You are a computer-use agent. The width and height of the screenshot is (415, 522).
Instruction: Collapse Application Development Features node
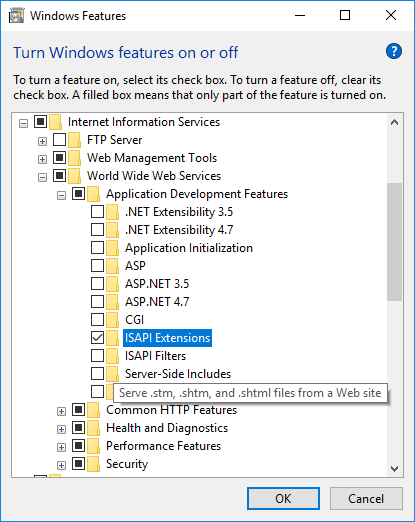(x=61, y=196)
